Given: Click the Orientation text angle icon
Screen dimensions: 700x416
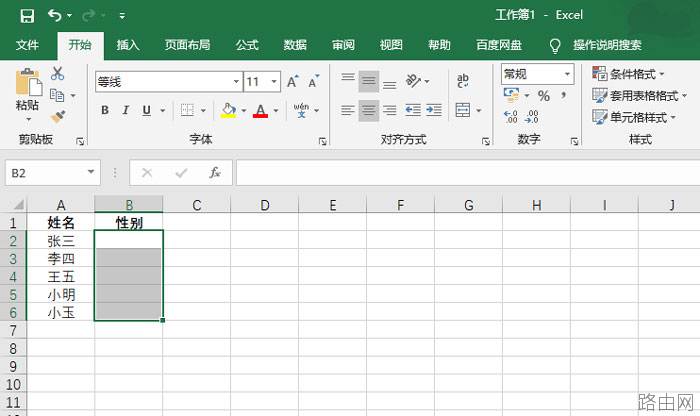Looking at the screenshot, I should point(413,81).
